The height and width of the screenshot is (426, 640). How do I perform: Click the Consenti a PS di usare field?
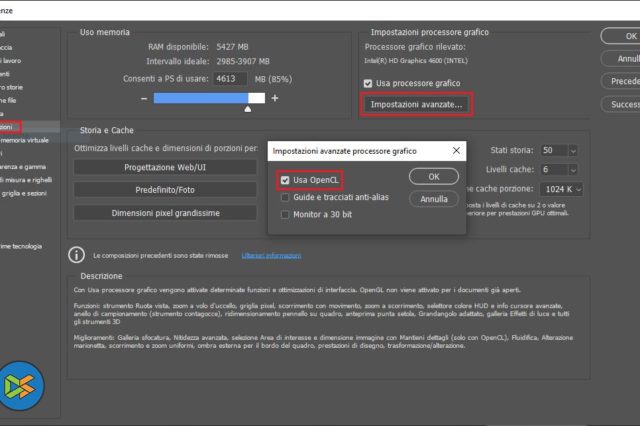click(230, 79)
